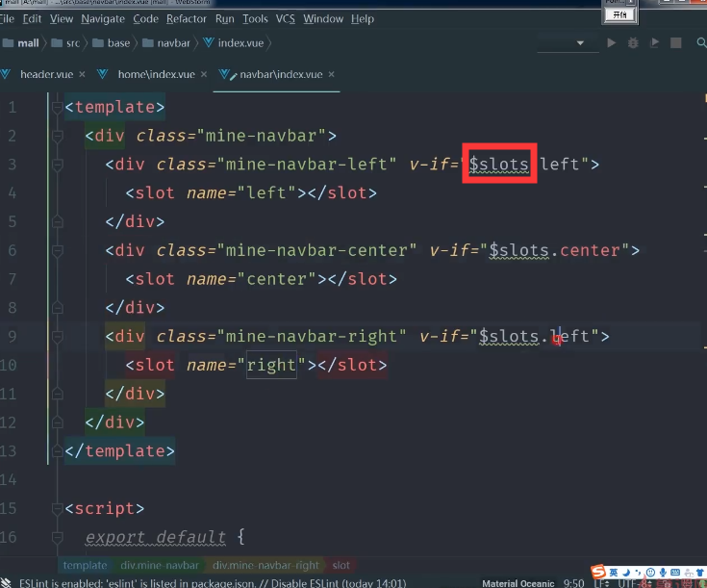Select template in bottom breadcrumb

pos(85,565)
